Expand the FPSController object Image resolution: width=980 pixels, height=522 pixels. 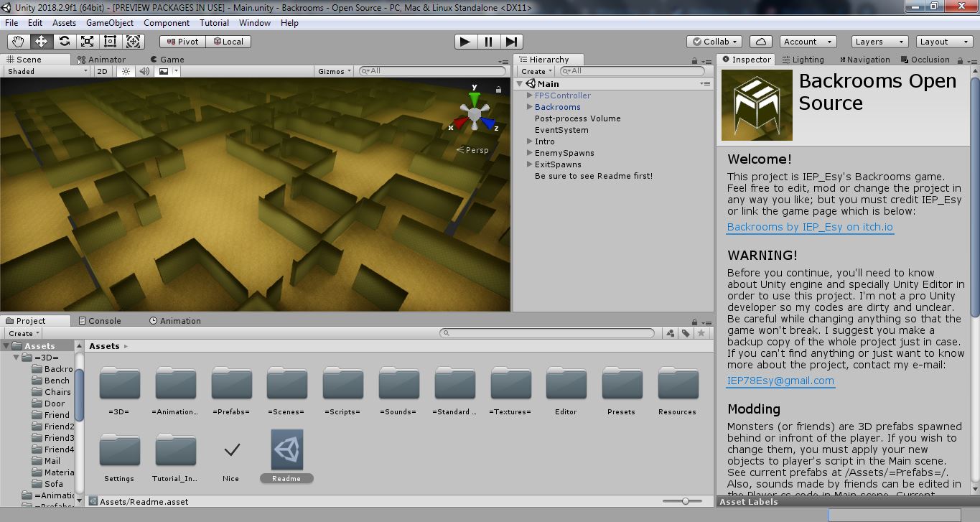[x=530, y=95]
